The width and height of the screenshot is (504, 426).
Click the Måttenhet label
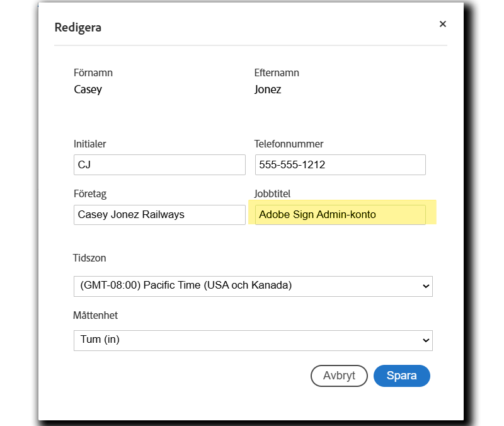(x=96, y=315)
